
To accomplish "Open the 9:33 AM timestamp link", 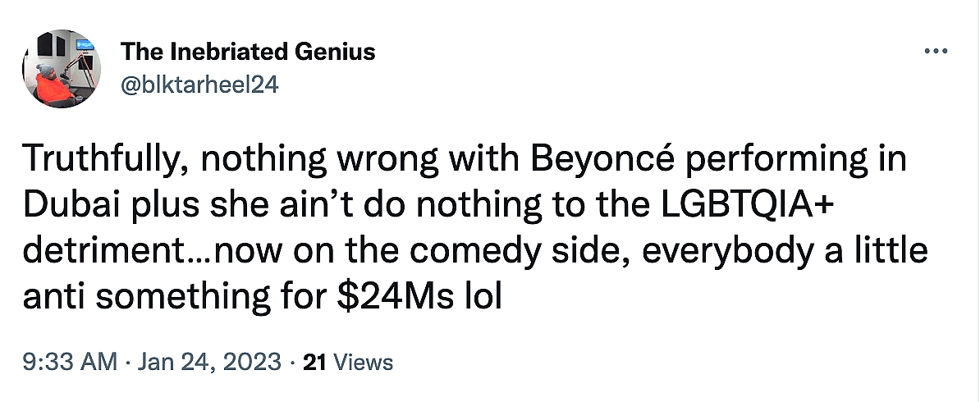I will [70, 362].
